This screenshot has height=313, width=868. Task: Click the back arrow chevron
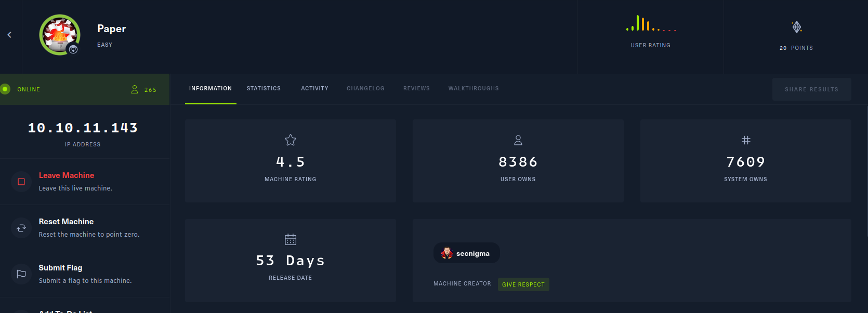(x=9, y=35)
